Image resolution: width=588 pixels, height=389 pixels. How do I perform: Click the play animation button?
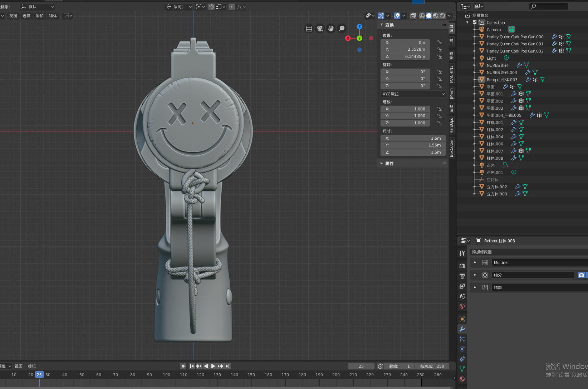click(x=213, y=366)
